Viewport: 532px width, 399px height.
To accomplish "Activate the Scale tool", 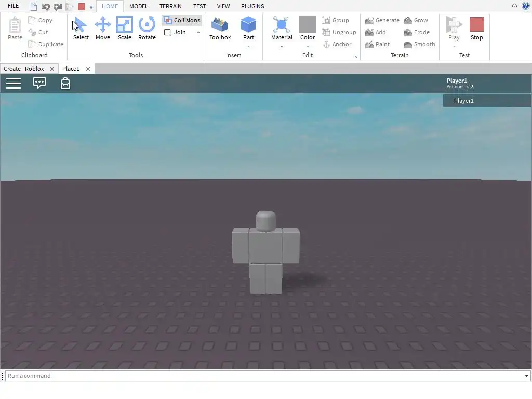I will pos(125,29).
